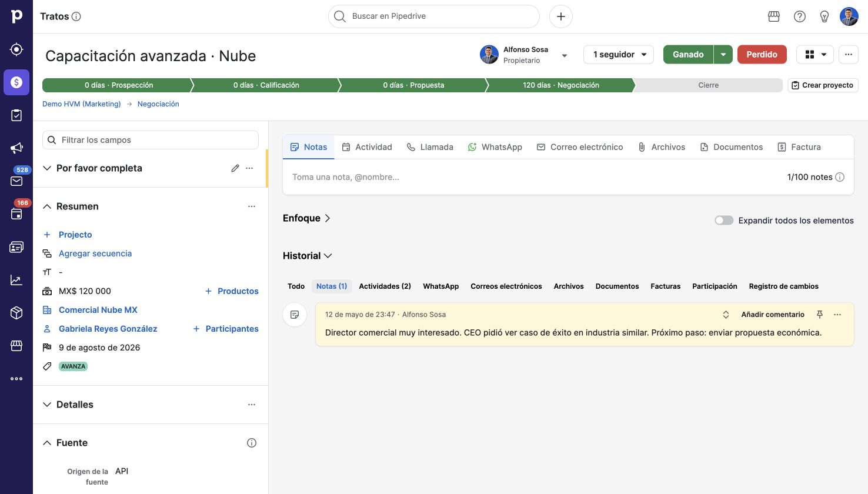Select Prospección pipeline stage

click(118, 85)
